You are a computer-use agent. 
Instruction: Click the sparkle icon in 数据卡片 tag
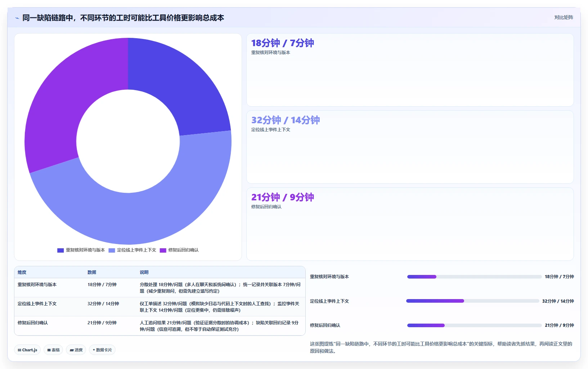pyautogui.click(x=94, y=350)
